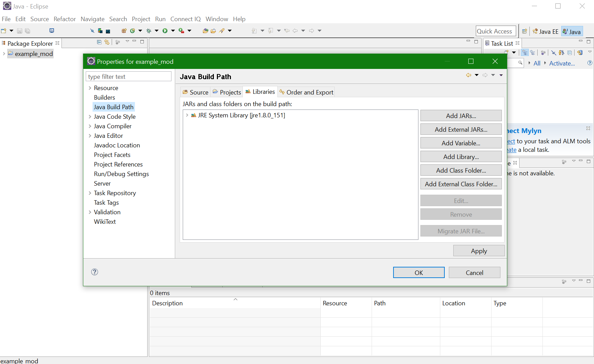Screen dimensions: 594x364
Task: Select Java Build Path in properties tree
Action: click(113, 107)
